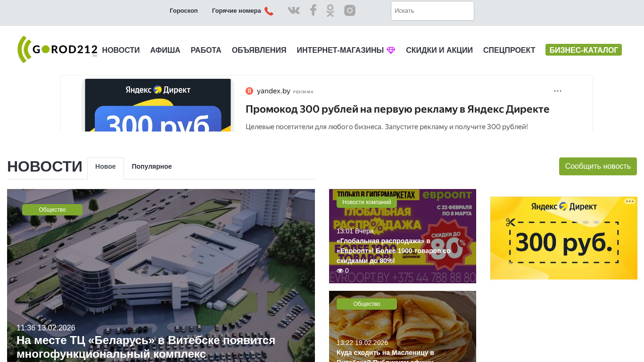Open the Гороскоп link

184,11
